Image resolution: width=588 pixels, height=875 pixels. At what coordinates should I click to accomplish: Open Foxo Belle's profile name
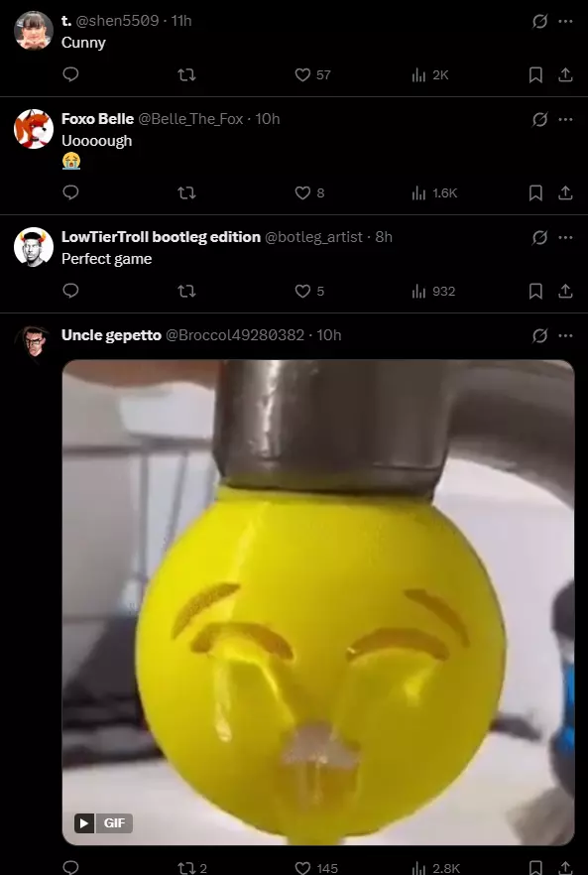click(97, 119)
